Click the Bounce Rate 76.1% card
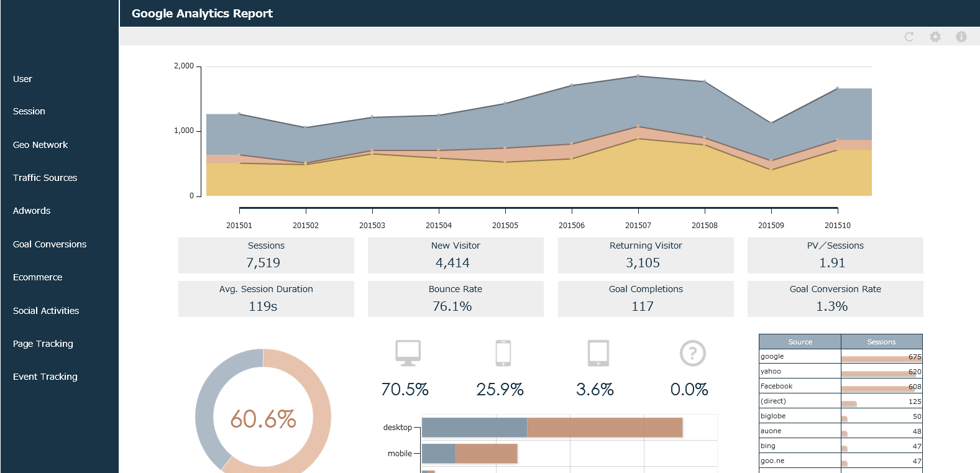980x473 pixels. pos(456,299)
